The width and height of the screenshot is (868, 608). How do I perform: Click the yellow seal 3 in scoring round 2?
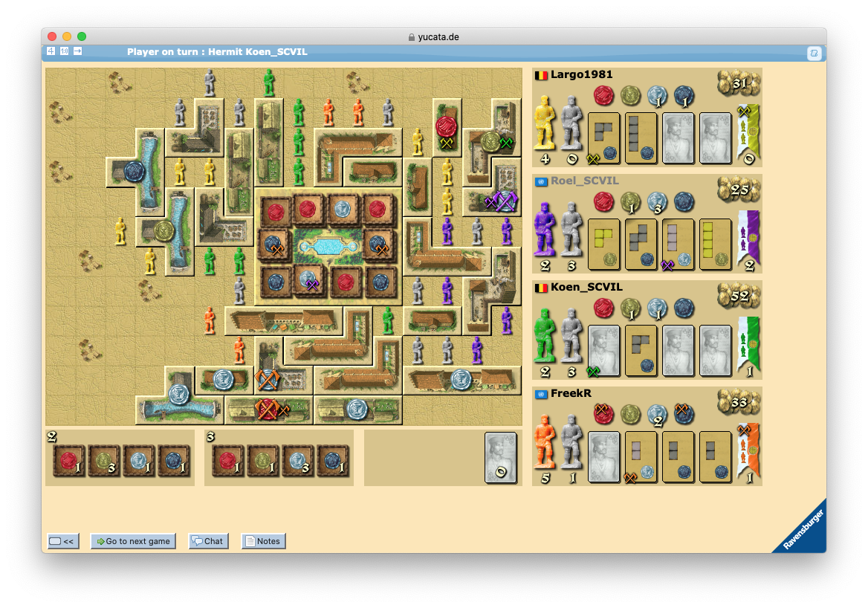click(104, 461)
